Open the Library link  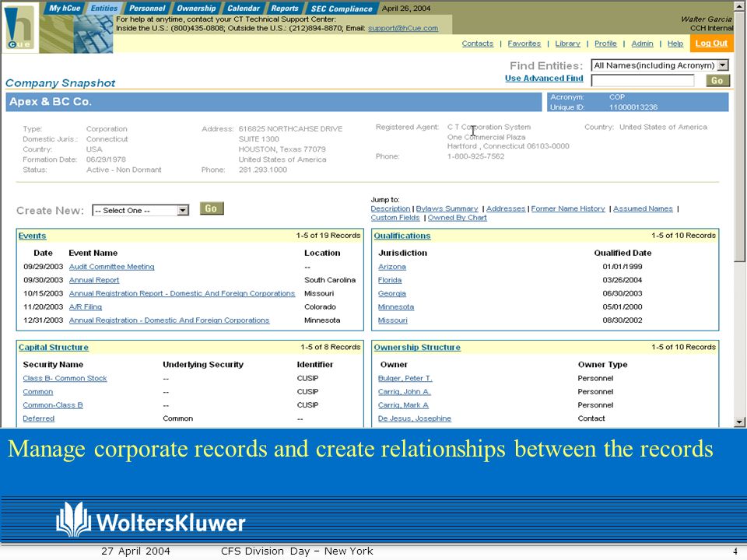[x=567, y=44]
